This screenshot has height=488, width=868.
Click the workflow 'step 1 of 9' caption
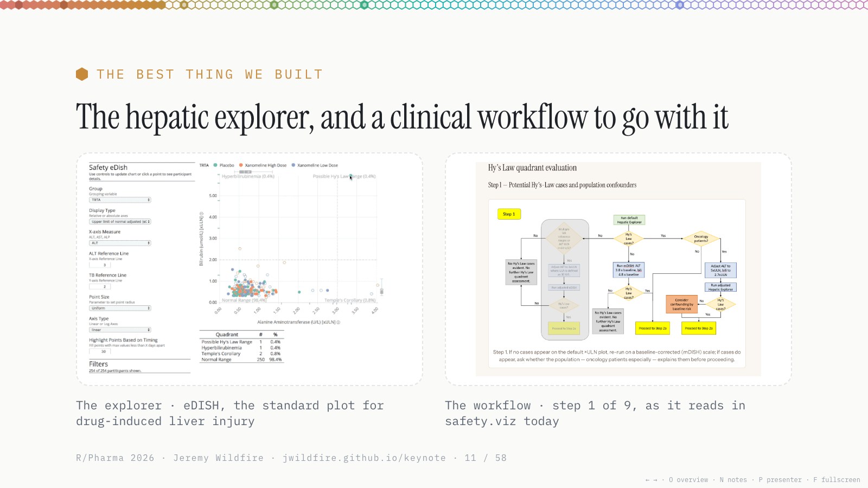(x=595, y=413)
